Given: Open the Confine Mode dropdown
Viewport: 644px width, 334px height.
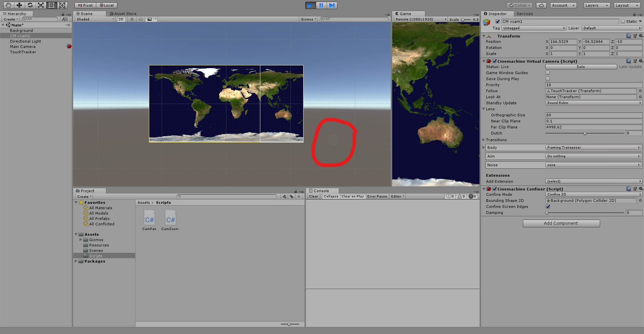Looking at the screenshot, I should [593, 194].
